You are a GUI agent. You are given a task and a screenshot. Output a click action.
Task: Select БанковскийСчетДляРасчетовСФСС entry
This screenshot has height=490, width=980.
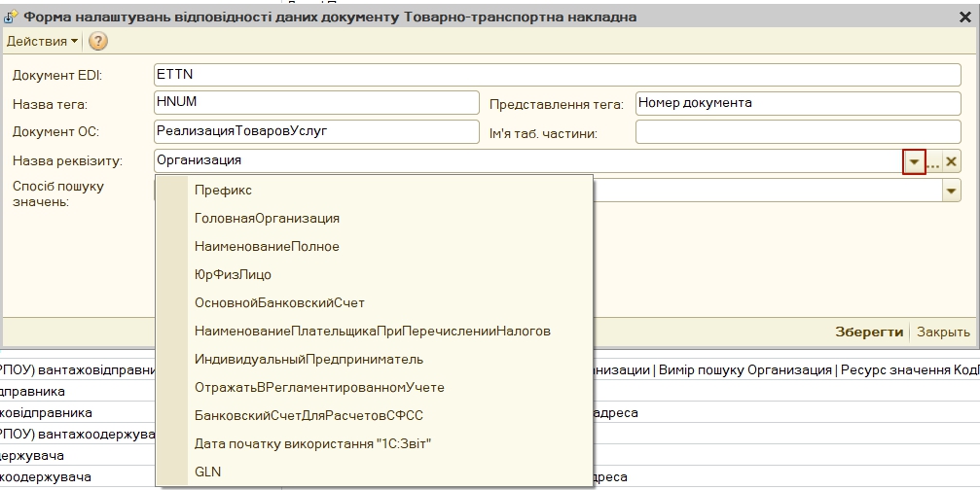pos(375,415)
